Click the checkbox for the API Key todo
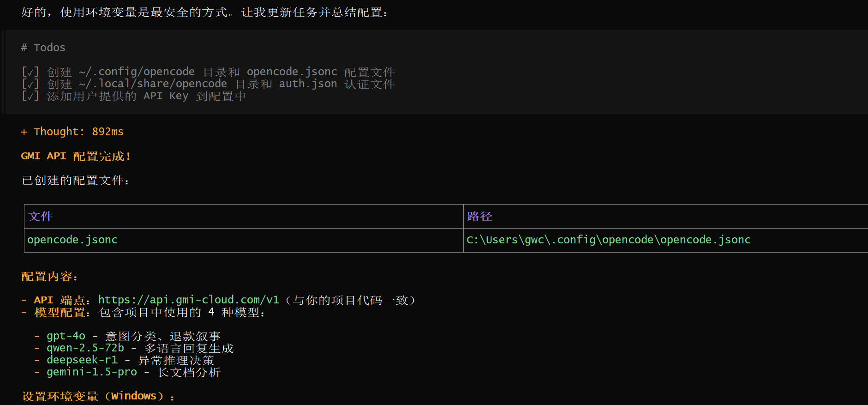The height and width of the screenshot is (405, 868). click(30, 96)
